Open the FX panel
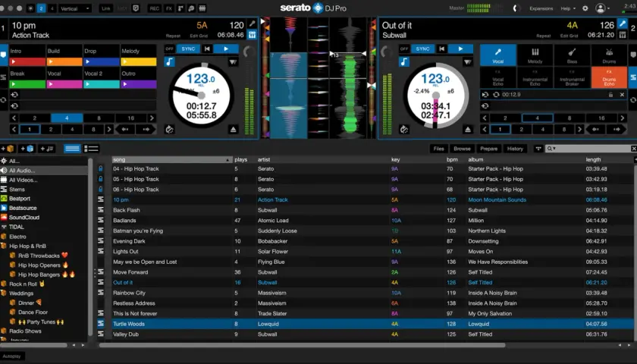The height and width of the screenshot is (364, 637). [168, 8]
